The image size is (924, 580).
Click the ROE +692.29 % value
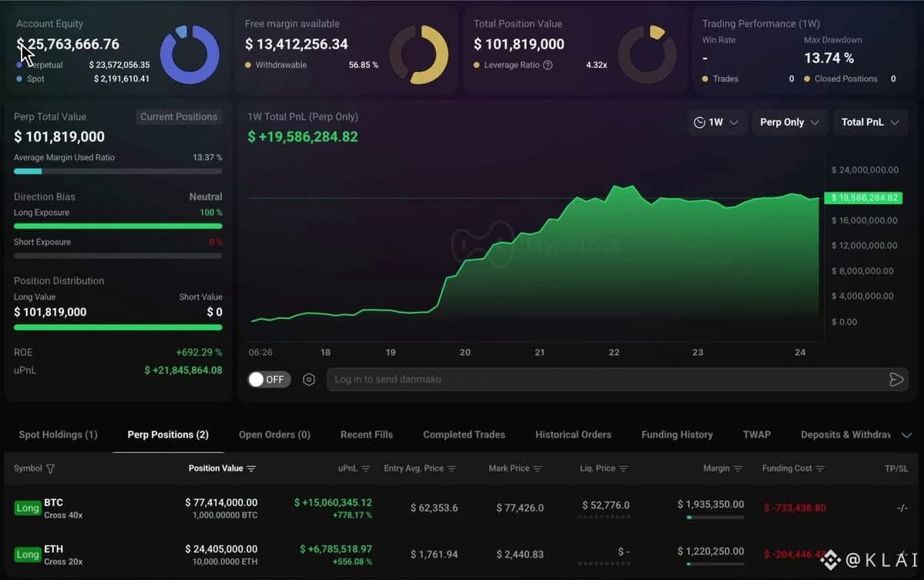pos(199,352)
